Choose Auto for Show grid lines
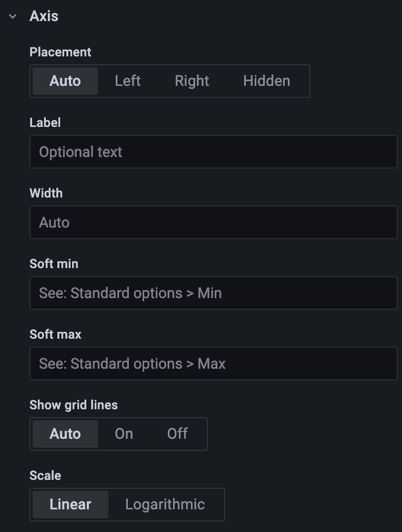This screenshot has width=402, height=532. tap(65, 434)
